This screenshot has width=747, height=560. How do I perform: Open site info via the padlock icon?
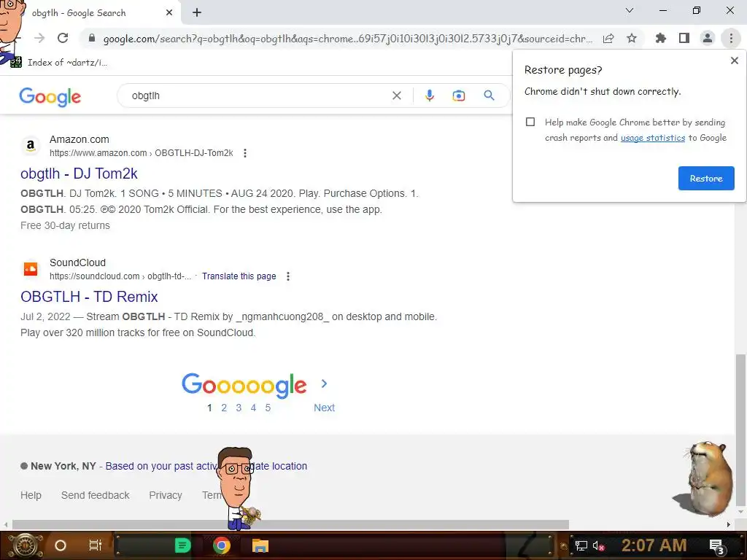(92, 38)
